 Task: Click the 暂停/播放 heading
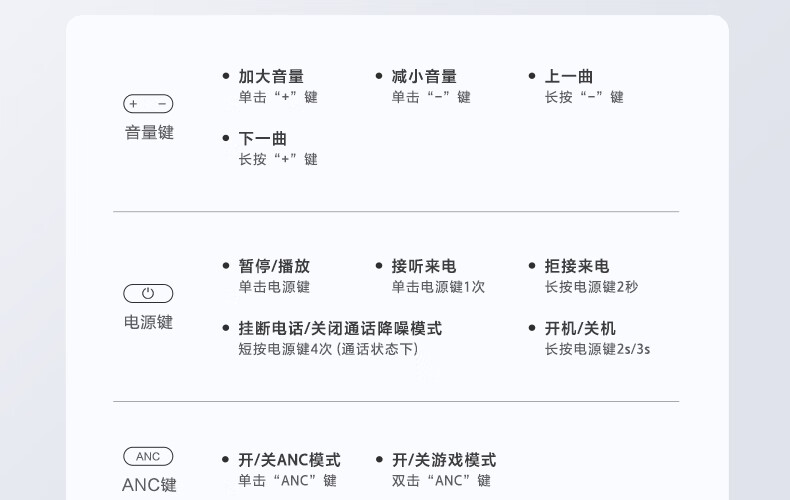pos(274,266)
